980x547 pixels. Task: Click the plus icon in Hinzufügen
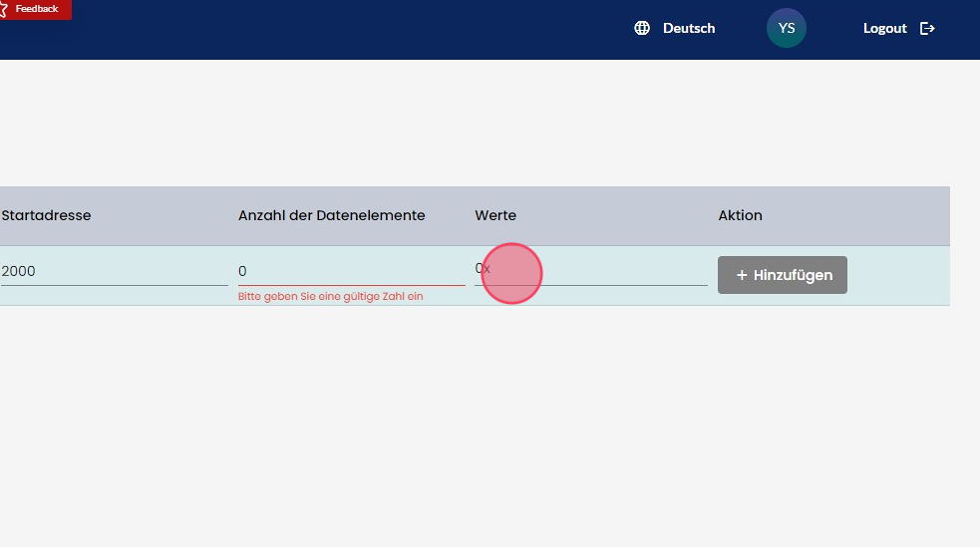click(741, 275)
